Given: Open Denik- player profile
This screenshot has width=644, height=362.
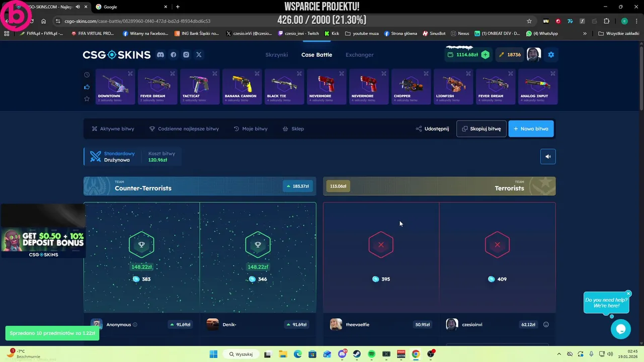Looking at the screenshot, I should (x=229, y=325).
